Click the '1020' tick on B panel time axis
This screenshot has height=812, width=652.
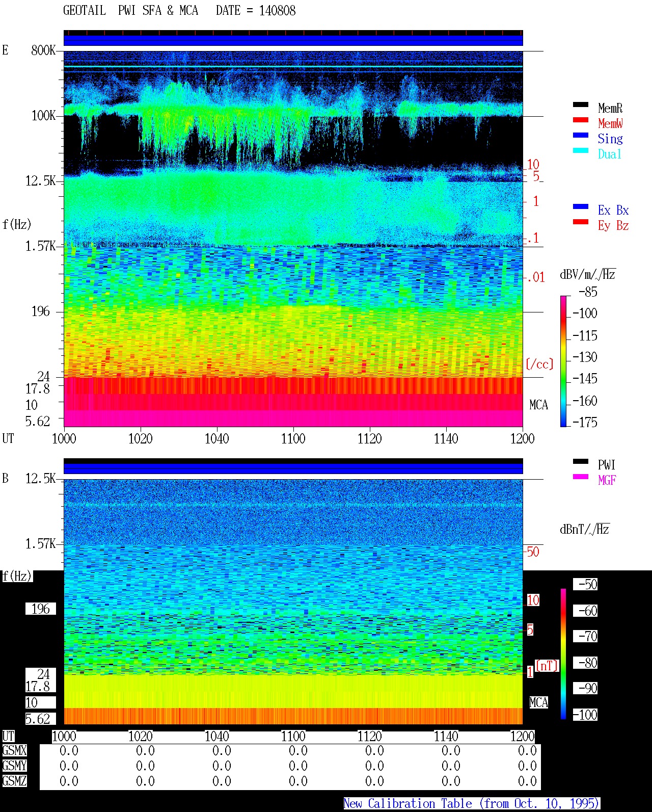(141, 736)
